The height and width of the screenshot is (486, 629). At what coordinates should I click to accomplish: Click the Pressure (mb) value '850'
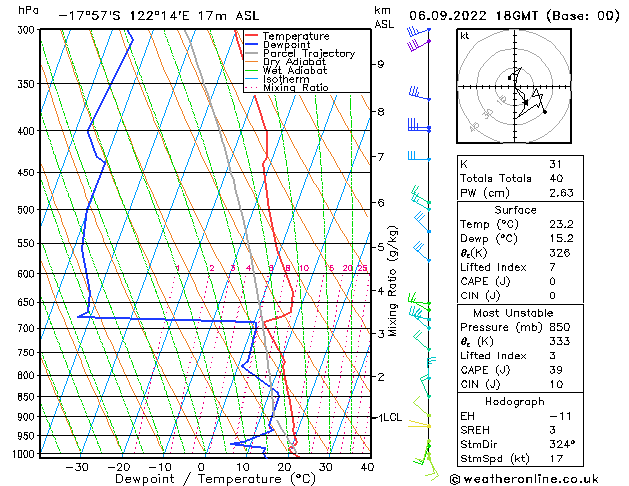pos(560,327)
